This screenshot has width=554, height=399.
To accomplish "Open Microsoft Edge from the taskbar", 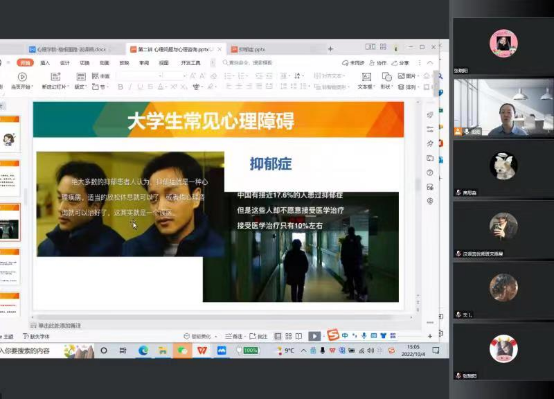I will coord(143,351).
